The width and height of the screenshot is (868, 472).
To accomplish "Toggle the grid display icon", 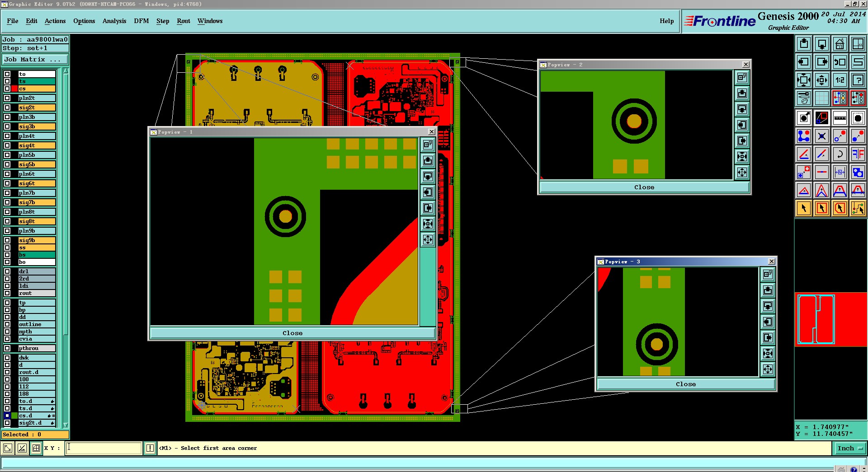I will coord(822,98).
